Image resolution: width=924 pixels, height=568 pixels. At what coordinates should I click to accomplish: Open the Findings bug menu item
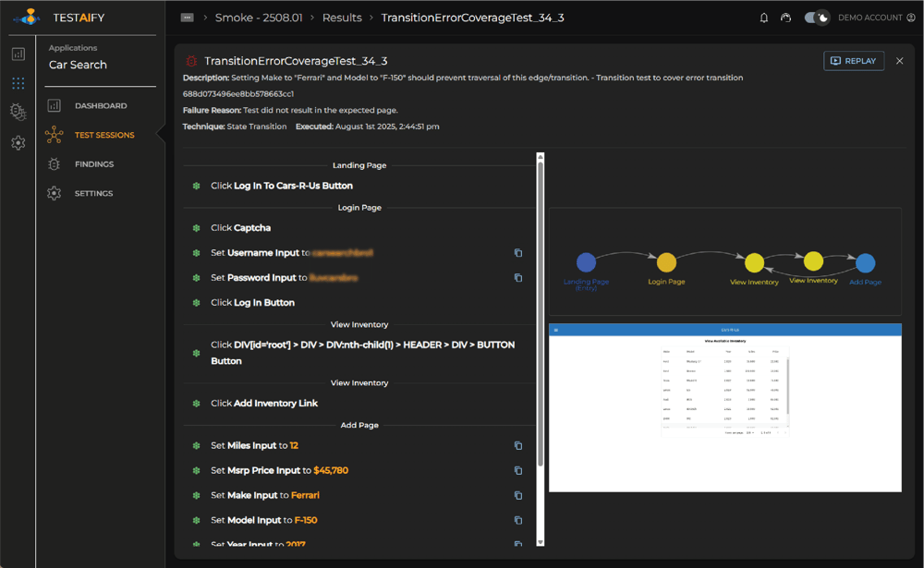coord(94,164)
